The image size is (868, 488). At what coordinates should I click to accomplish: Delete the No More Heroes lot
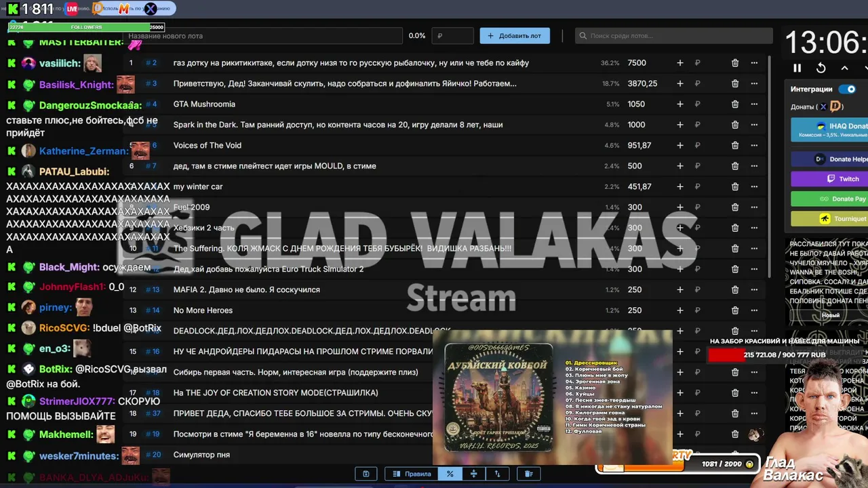point(735,310)
